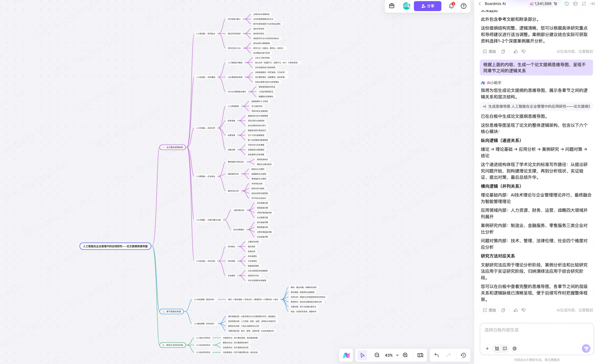Click the user message bubble 根据上面的内容

point(536,67)
